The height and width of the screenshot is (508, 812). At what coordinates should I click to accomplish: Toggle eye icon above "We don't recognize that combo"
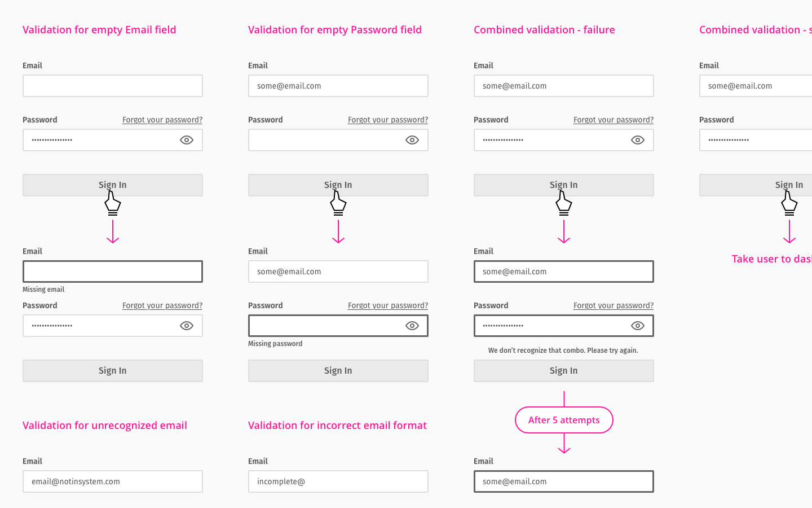click(638, 326)
